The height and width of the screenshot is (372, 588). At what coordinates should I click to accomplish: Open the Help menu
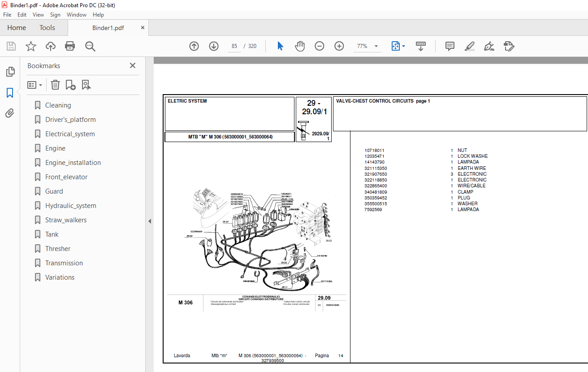click(98, 15)
